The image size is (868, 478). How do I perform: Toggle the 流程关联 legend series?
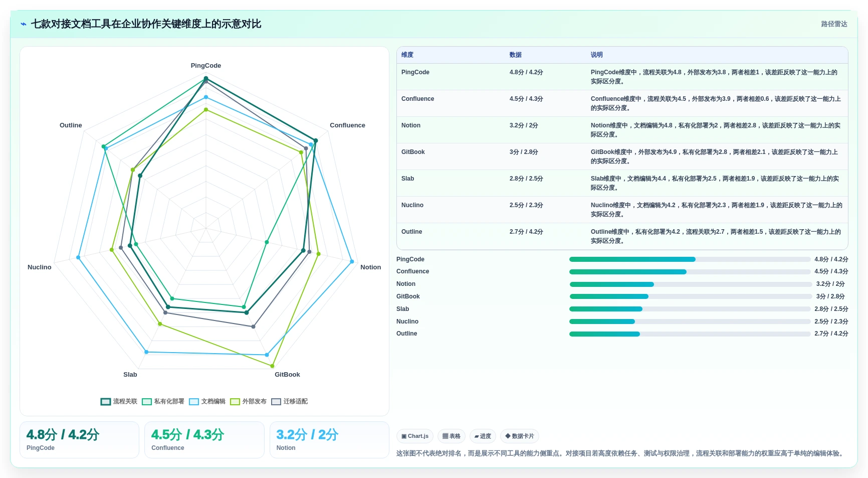[119, 401]
